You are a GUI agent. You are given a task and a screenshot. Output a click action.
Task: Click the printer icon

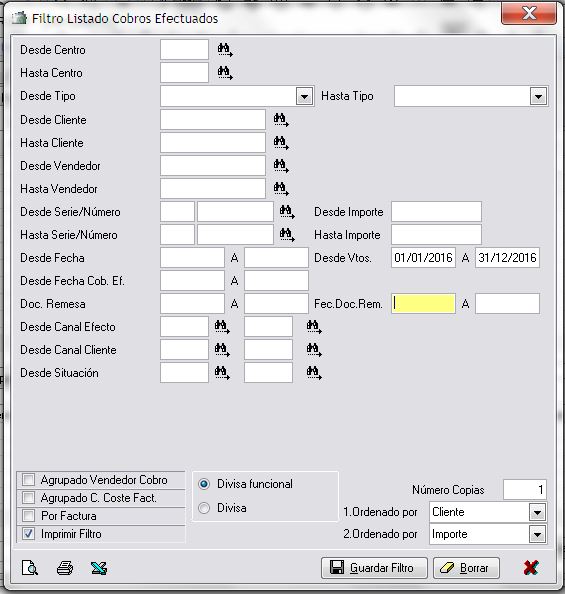(x=65, y=568)
